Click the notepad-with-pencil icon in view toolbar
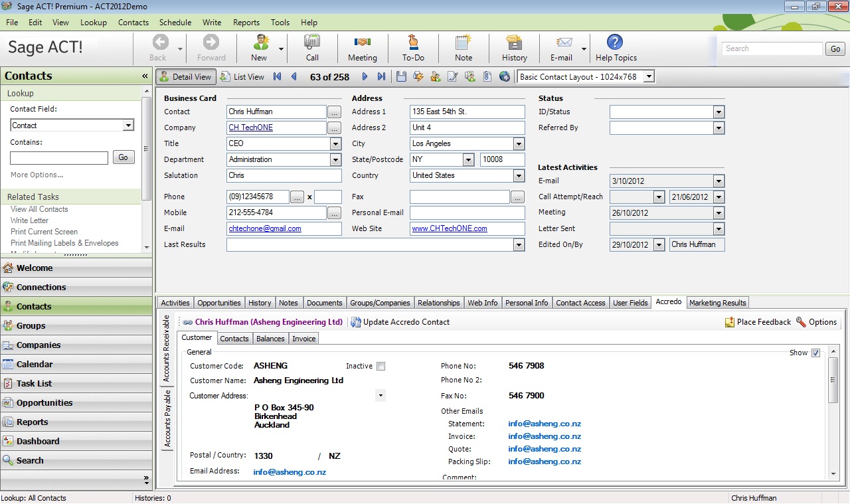This screenshot has height=504, width=850. coord(453,77)
